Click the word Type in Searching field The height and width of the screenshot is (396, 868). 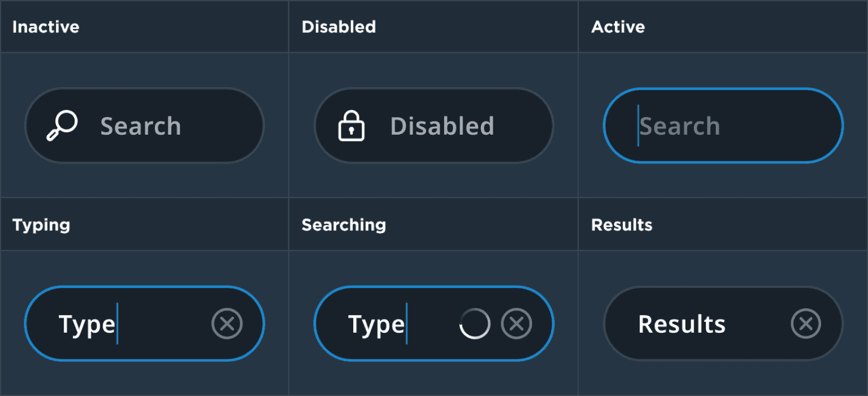[376, 325]
